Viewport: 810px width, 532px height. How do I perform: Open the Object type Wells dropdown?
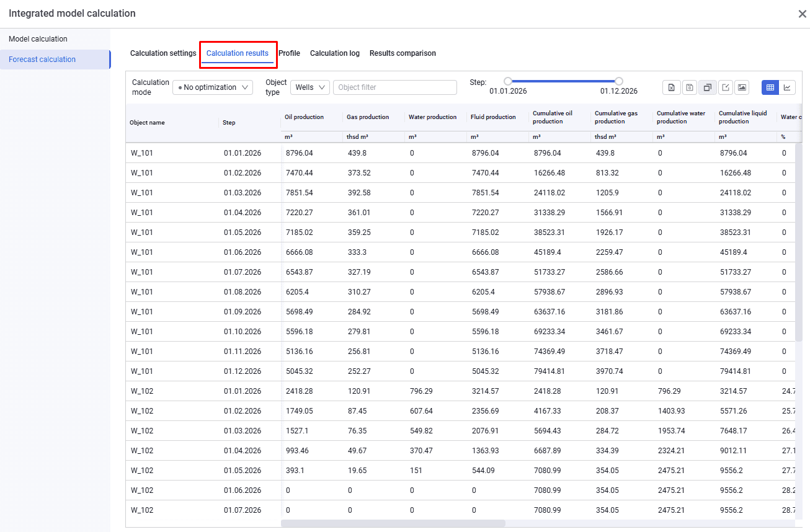(x=309, y=87)
